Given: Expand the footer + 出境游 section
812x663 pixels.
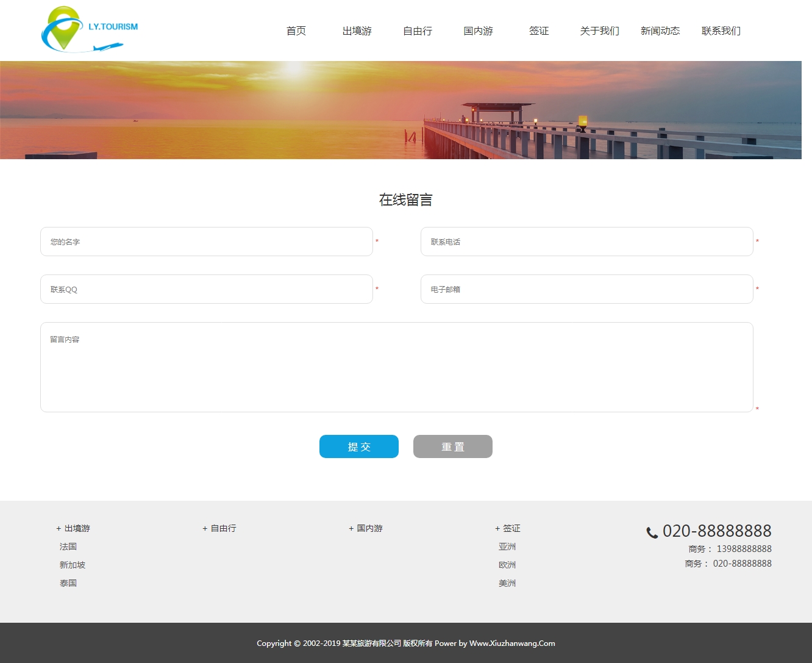Looking at the screenshot, I should [73, 528].
